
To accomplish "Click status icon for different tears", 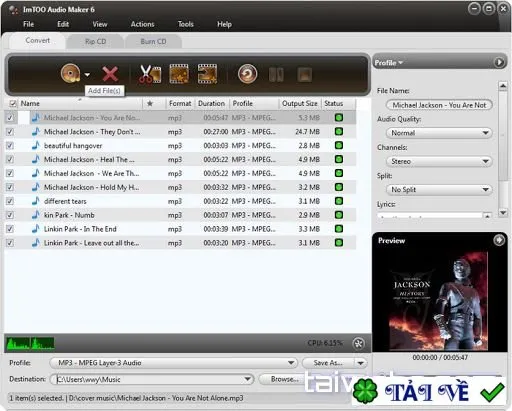I will pyautogui.click(x=339, y=201).
